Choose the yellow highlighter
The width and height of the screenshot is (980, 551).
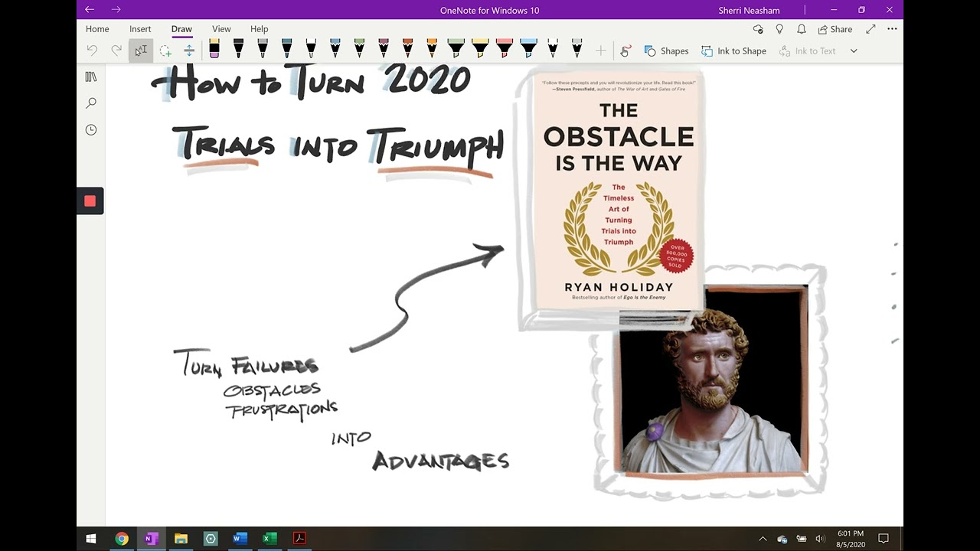point(480,49)
